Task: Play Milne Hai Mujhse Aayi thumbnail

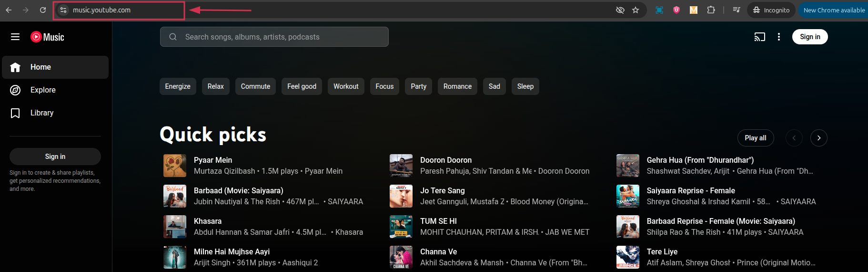Action: [x=175, y=257]
